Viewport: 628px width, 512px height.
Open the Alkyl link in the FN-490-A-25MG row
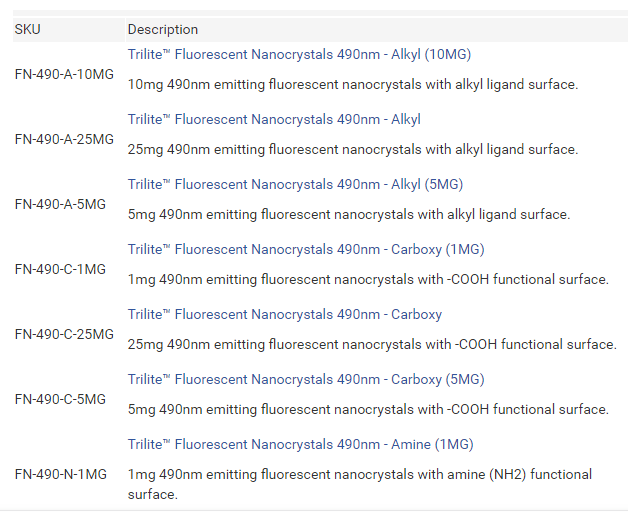(274, 119)
